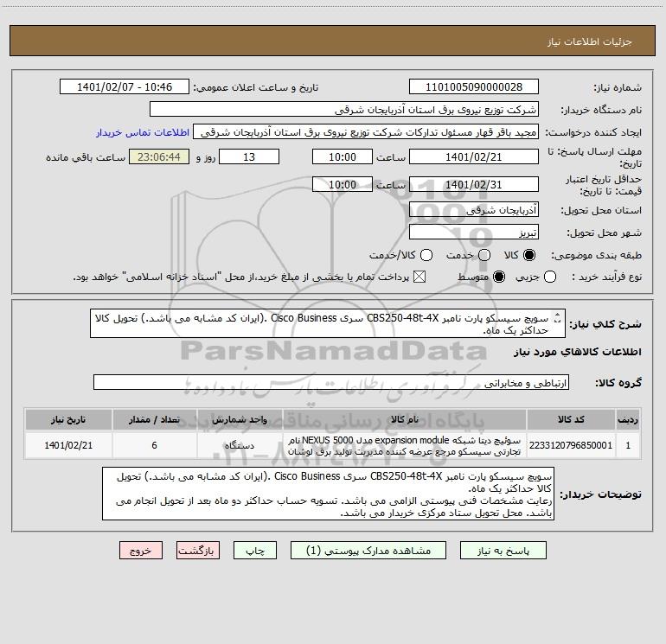Click the 'واحد شمارش' column header
The width and height of the screenshot is (666, 644).
(x=240, y=419)
